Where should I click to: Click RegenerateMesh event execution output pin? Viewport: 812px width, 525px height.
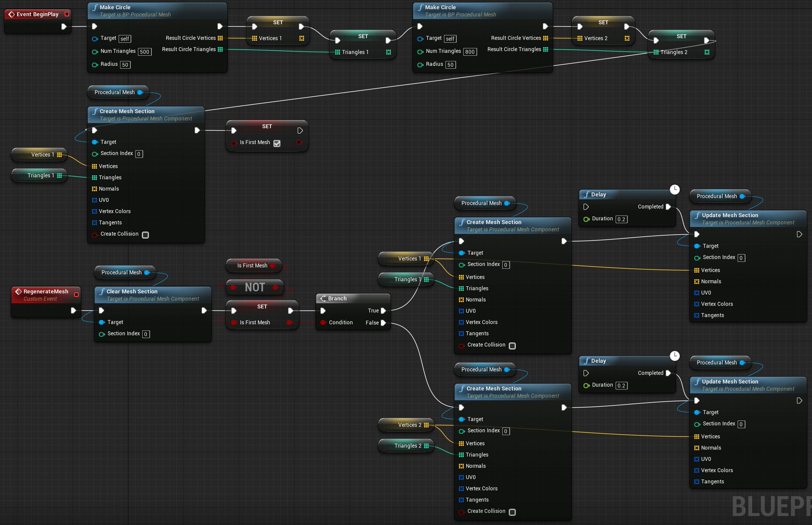[x=73, y=310]
